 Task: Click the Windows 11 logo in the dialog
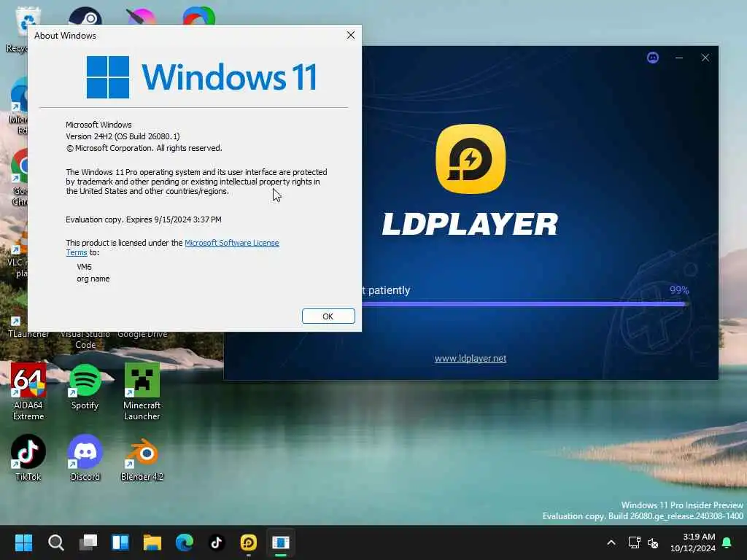click(201, 77)
